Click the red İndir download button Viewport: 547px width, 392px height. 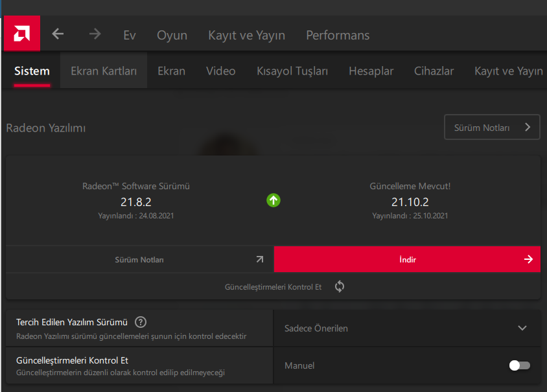coord(407,259)
